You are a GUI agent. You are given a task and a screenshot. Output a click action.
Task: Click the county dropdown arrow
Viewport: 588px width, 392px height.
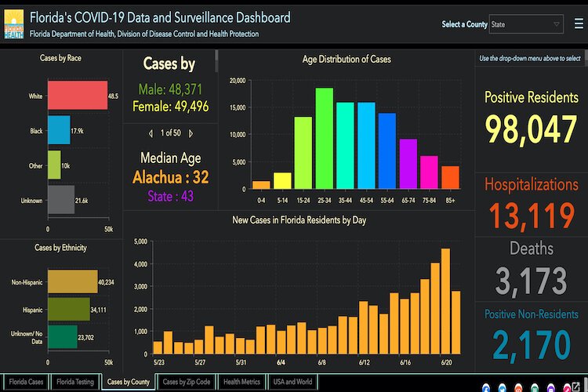[x=557, y=24]
